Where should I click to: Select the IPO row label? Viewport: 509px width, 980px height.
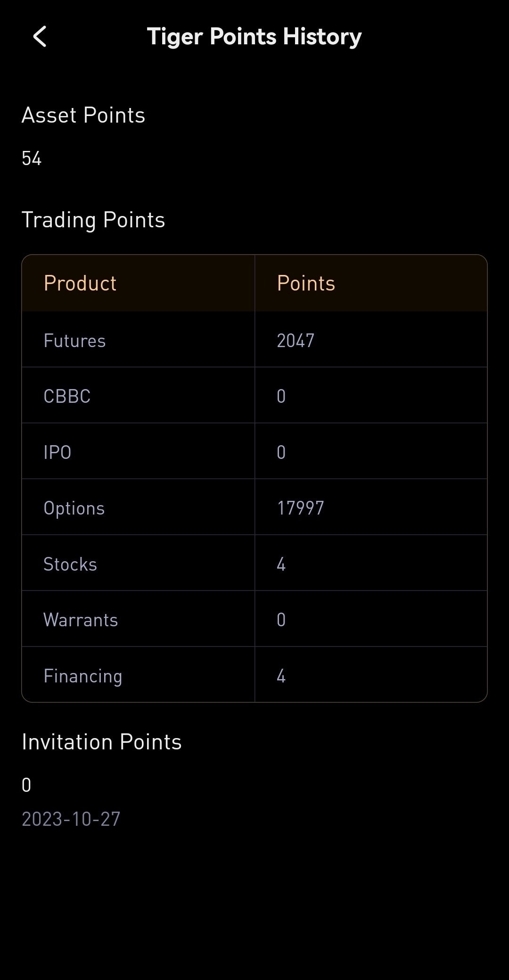(x=57, y=452)
